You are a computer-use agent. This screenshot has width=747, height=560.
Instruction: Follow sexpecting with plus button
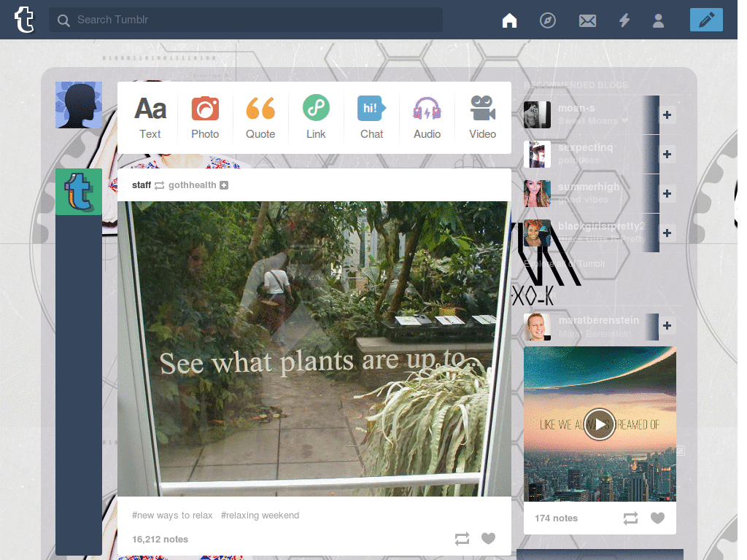coord(667,155)
